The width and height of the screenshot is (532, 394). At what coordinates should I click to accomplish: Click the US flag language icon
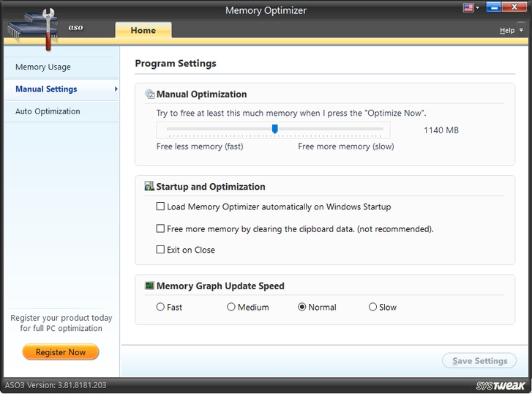[468, 7]
